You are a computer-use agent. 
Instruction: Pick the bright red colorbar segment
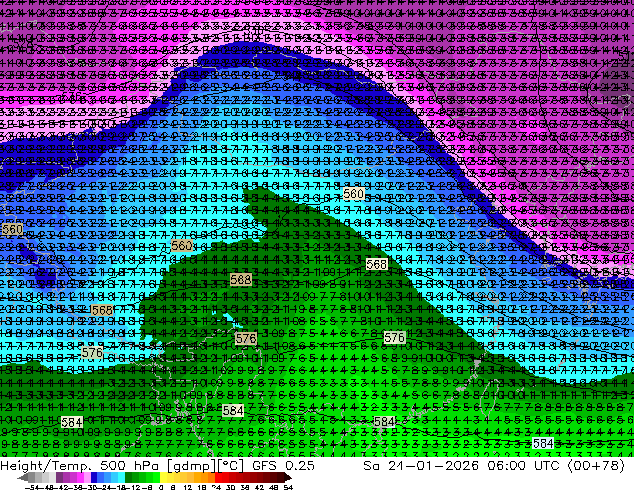click(x=218, y=477)
